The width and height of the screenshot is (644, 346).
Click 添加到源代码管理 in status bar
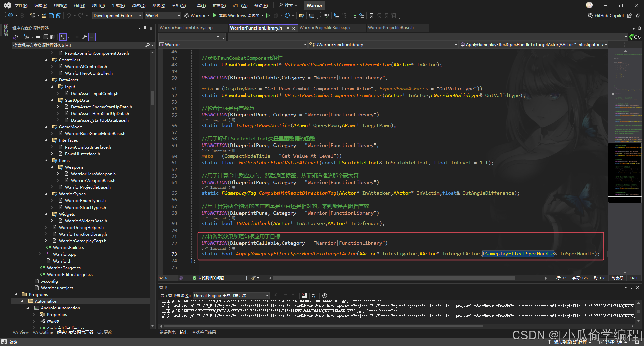[570, 342]
